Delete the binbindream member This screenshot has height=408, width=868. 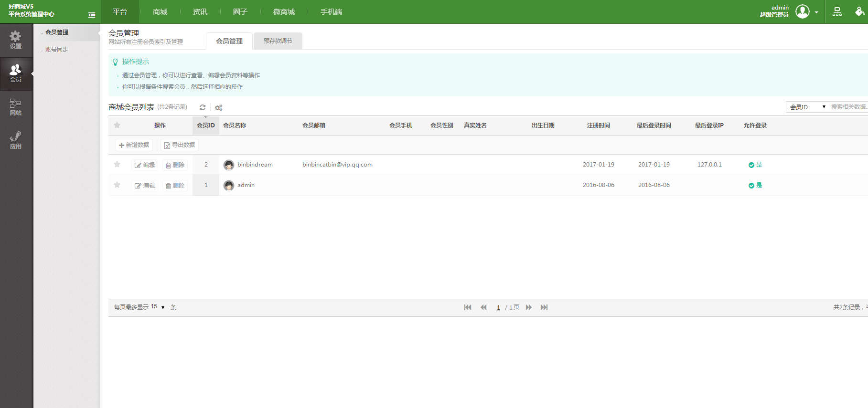coord(175,165)
